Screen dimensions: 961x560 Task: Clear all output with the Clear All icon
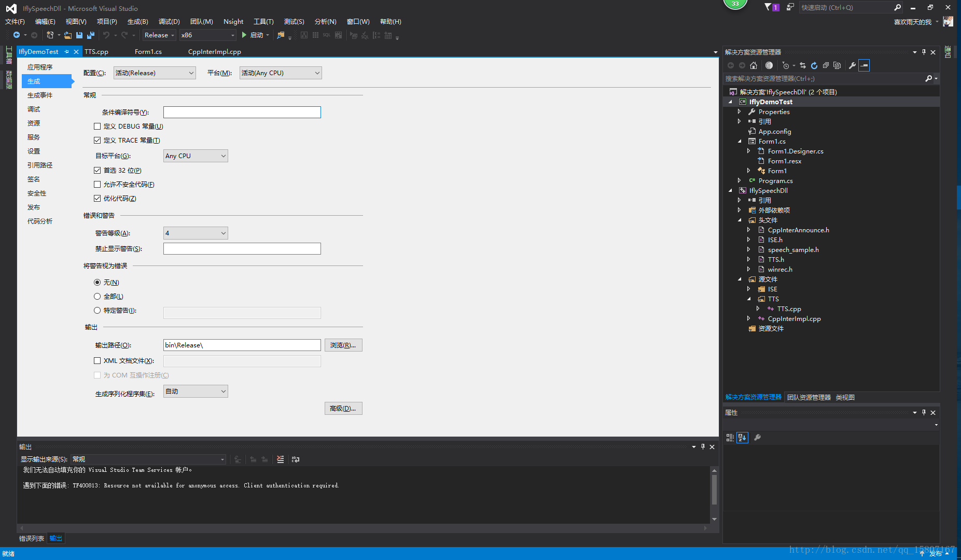[x=281, y=459]
